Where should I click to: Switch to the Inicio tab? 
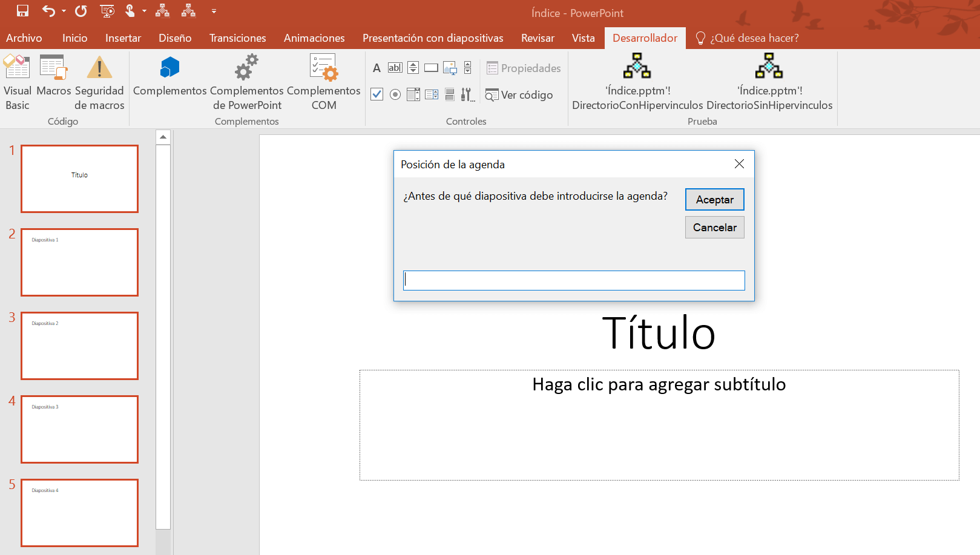pyautogui.click(x=75, y=38)
